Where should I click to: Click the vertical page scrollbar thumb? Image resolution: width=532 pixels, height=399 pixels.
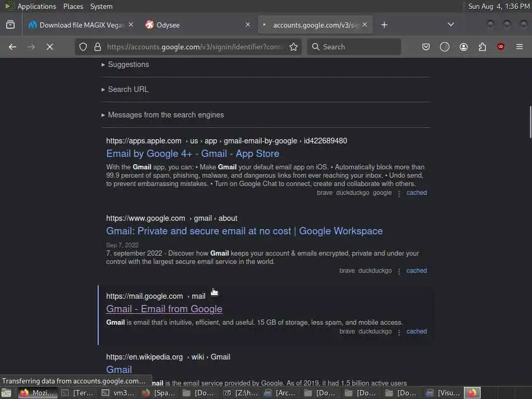click(x=530, y=122)
